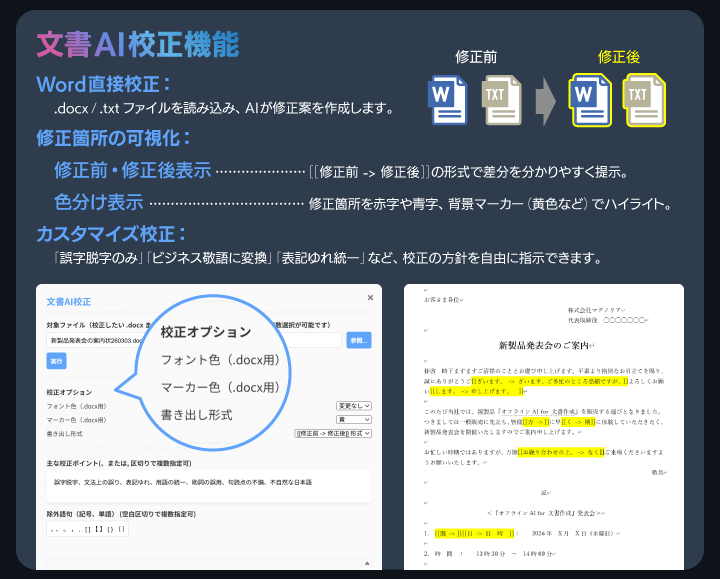Screen dimensions: 720x579
Task: Click the 実行 button
Action: coord(57,361)
